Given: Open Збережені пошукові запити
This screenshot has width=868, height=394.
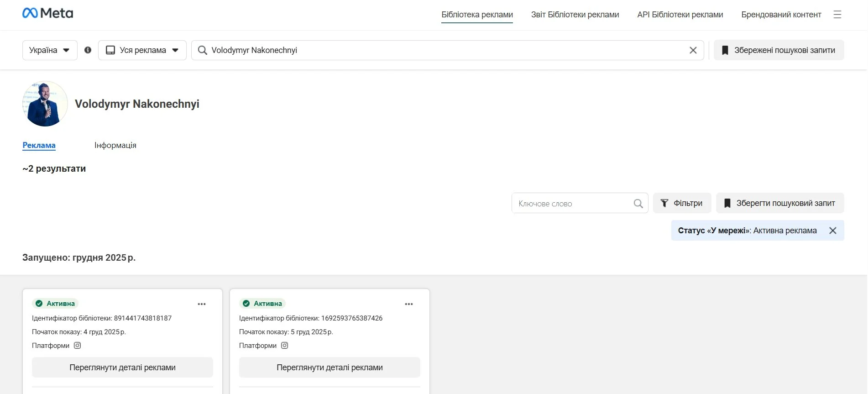Looking at the screenshot, I should [x=779, y=50].
